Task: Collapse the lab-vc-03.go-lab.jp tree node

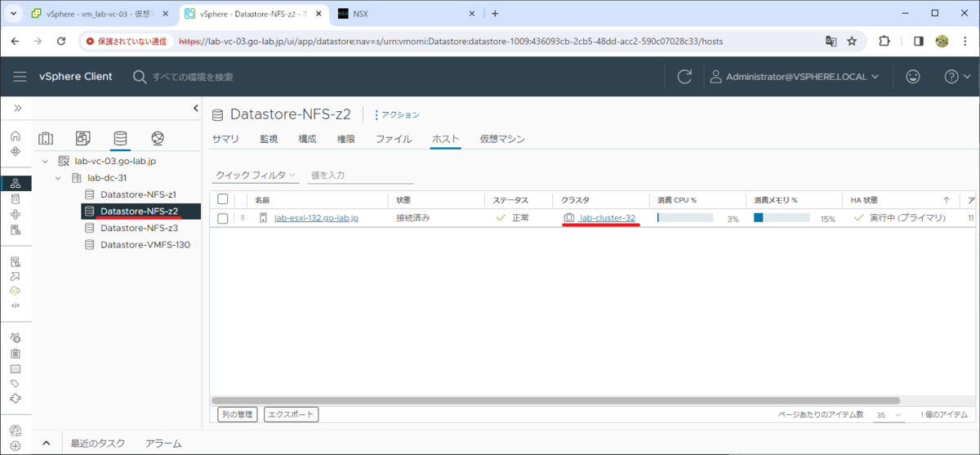Action: (x=45, y=162)
